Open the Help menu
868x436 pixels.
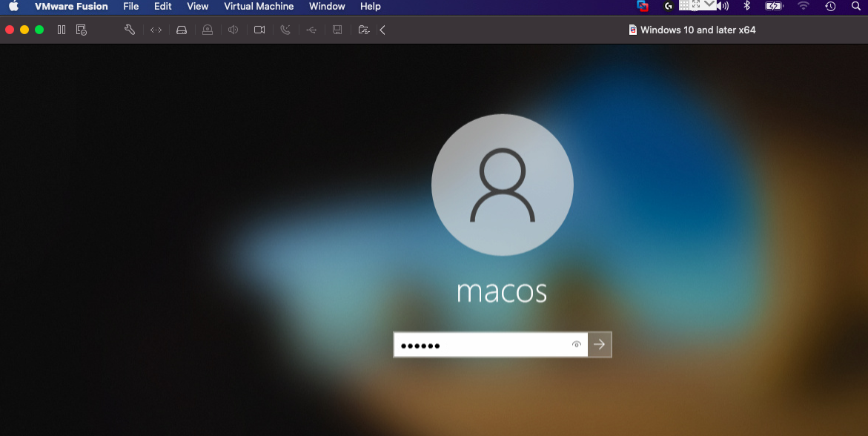[x=371, y=6]
